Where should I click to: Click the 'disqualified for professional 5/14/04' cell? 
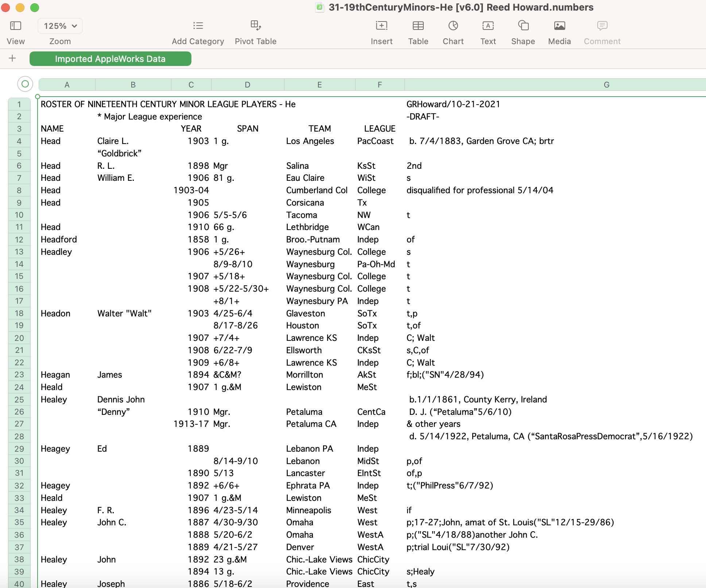pos(480,190)
